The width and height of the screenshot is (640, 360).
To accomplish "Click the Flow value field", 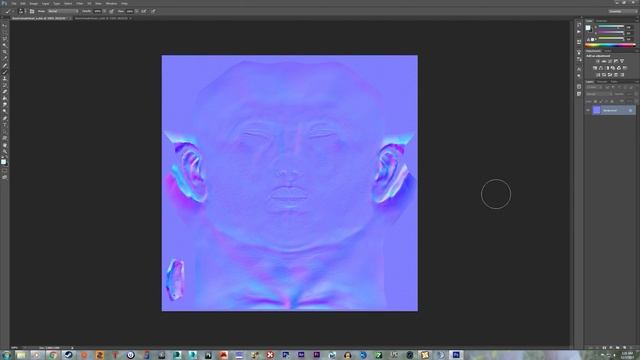I will click(130, 11).
